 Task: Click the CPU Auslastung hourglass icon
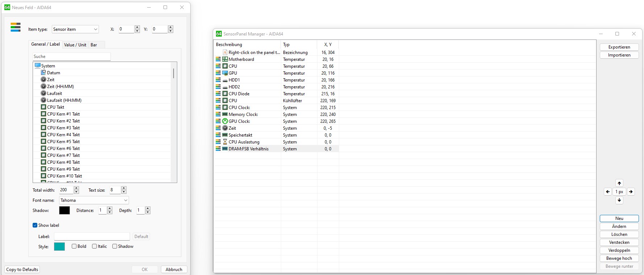(225, 142)
